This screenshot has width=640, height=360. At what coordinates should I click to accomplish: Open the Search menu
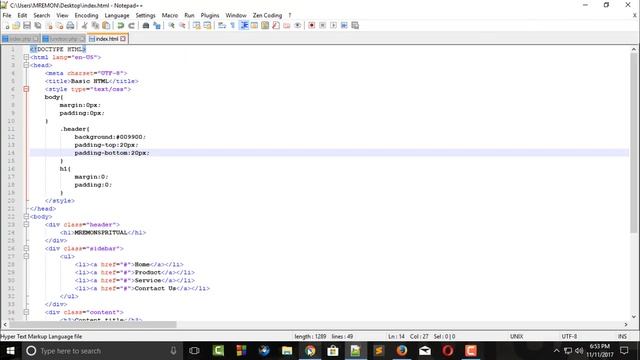(x=42, y=16)
